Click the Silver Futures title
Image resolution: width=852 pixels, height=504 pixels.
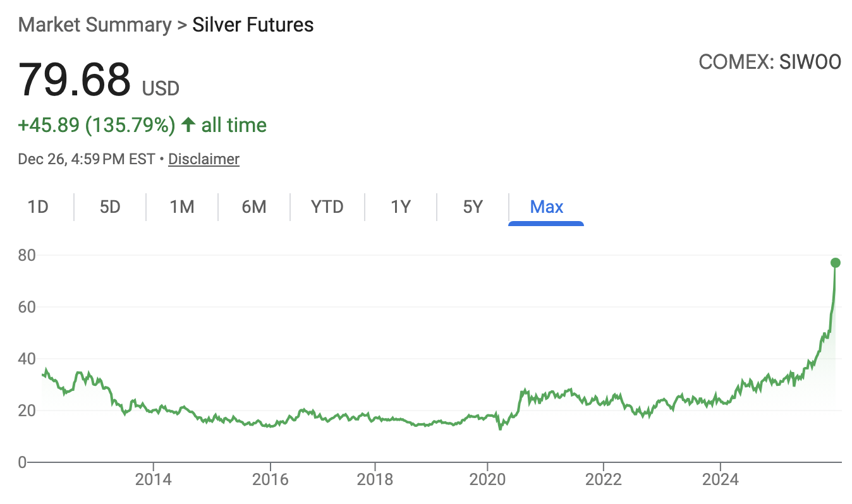coord(253,25)
